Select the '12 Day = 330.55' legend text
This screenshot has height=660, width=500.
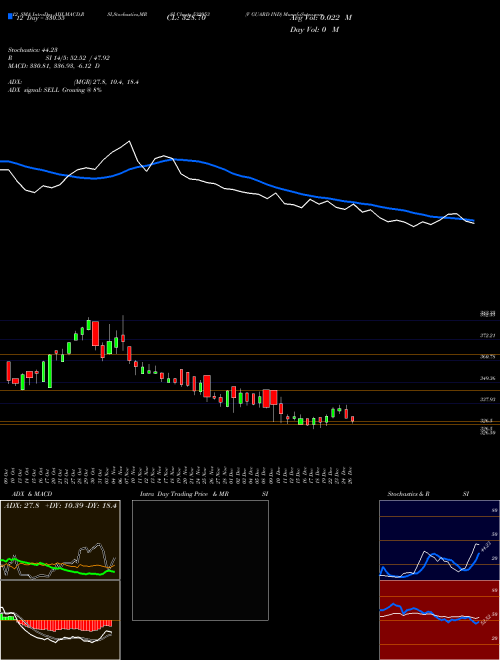39,18
